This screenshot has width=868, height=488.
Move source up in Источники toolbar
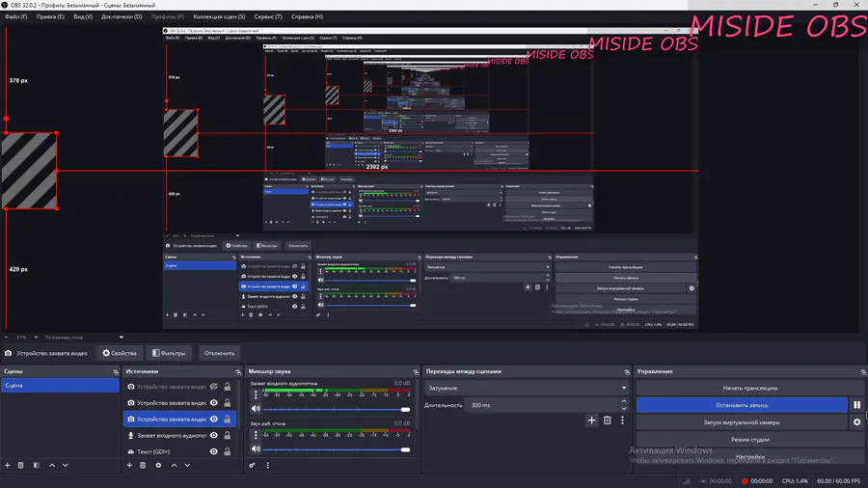(174, 465)
